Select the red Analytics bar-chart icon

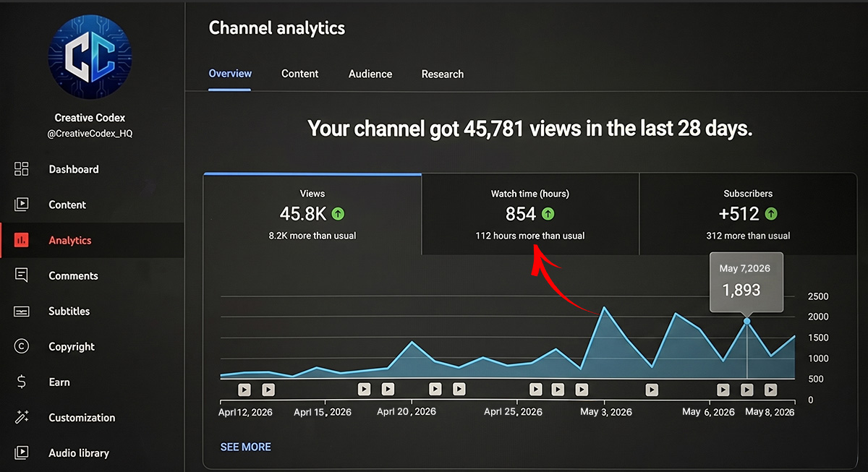[22, 240]
